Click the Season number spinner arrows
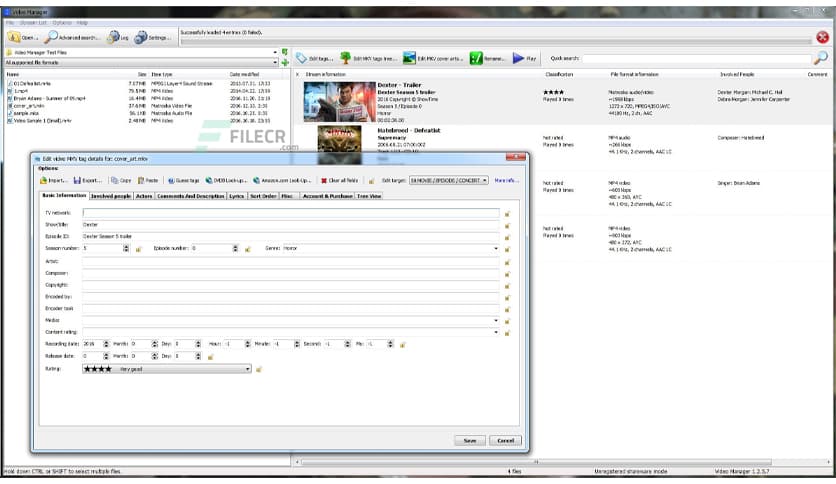Screen dimensions: 836x484 (x=126, y=248)
